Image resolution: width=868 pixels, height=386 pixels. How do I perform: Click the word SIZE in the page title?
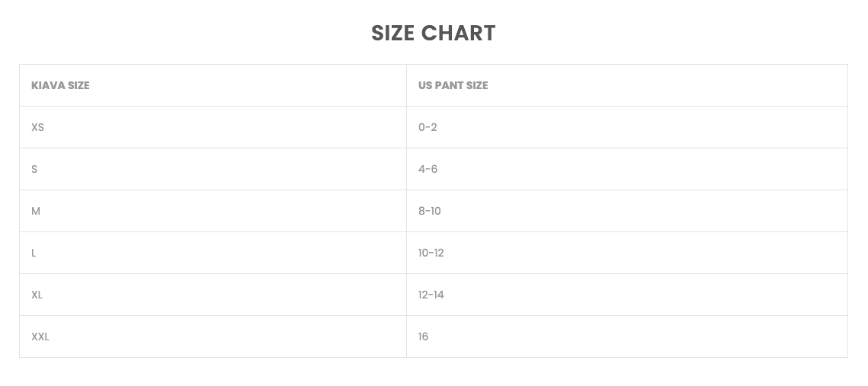tap(392, 33)
